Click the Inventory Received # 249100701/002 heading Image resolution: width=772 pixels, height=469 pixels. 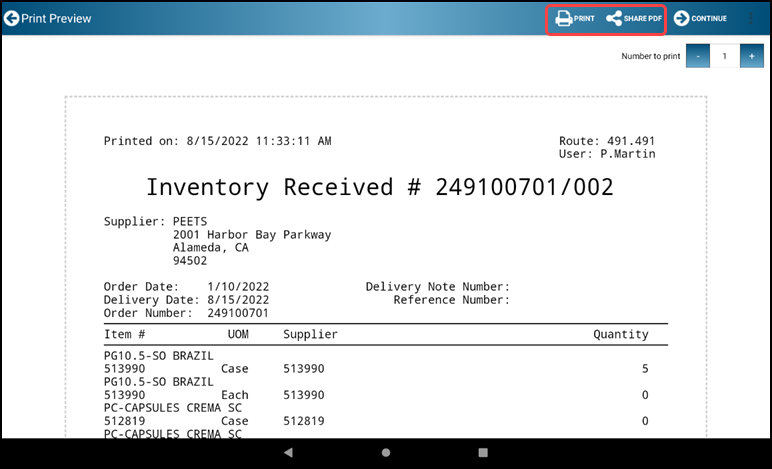click(x=380, y=187)
